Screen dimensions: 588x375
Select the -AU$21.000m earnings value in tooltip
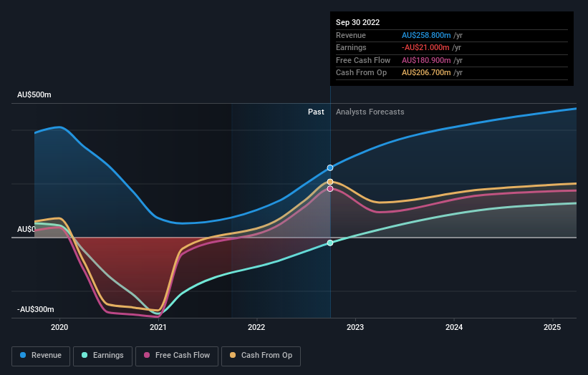(x=425, y=47)
